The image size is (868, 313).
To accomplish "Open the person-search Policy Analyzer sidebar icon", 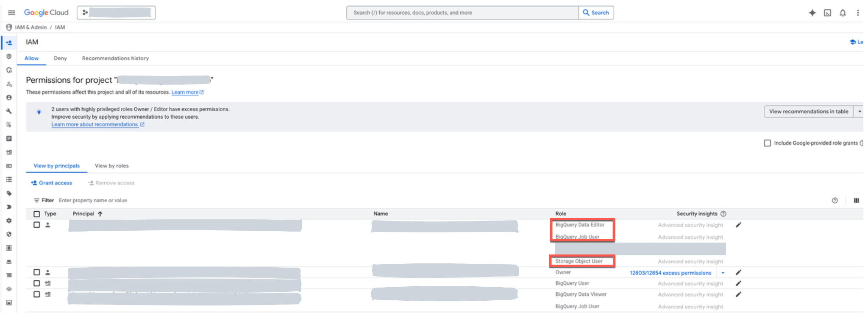I will [x=9, y=84].
